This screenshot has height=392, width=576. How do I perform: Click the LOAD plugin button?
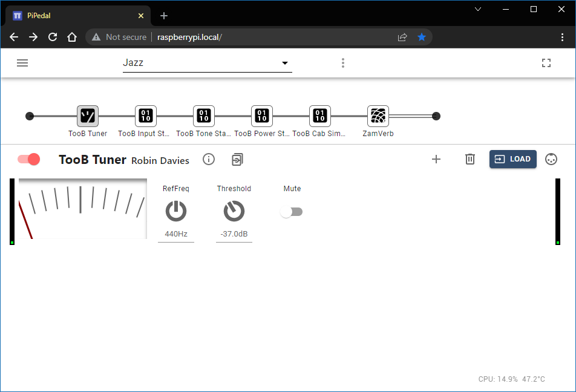513,159
